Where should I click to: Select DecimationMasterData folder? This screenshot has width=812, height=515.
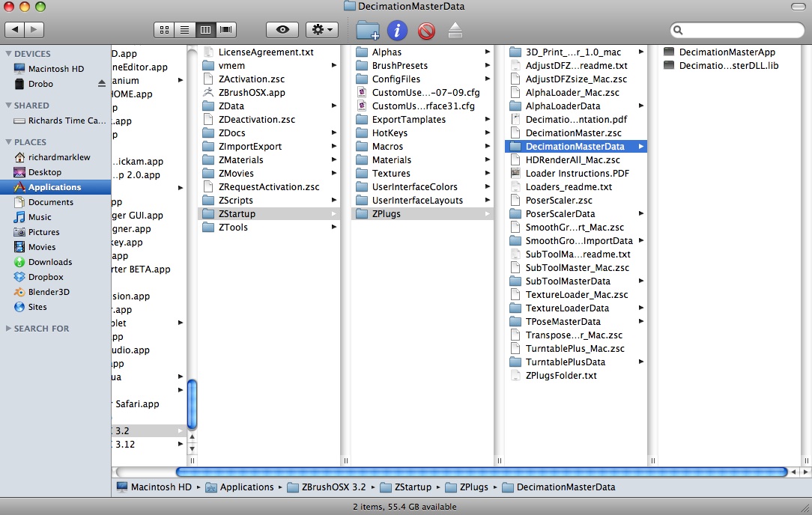coord(576,147)
